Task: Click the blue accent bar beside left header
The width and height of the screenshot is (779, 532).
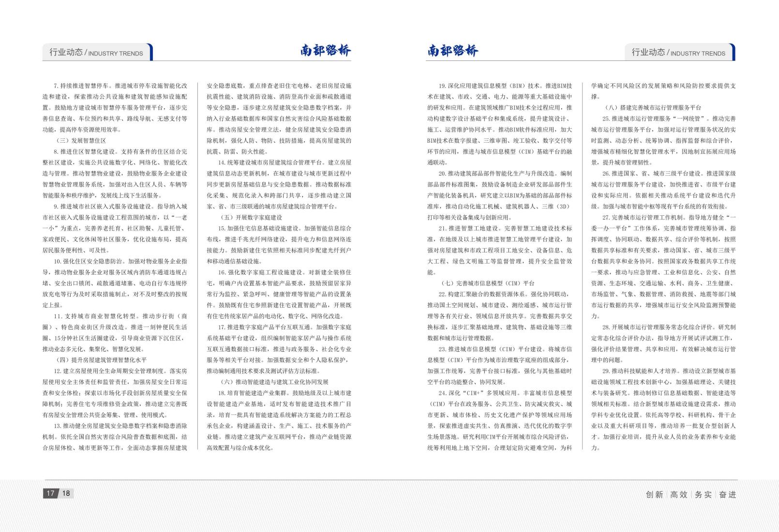Action: tap(152, 53)
